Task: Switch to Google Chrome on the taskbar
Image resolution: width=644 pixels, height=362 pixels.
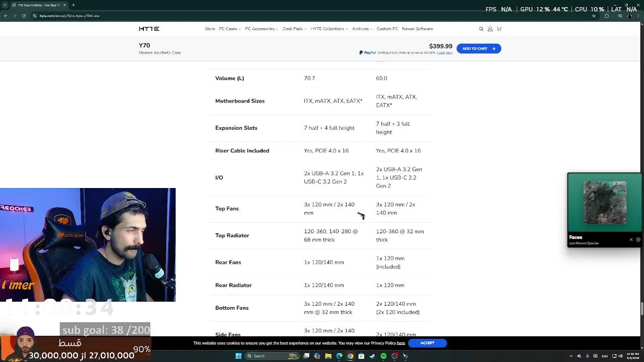Action: [350, 356]
